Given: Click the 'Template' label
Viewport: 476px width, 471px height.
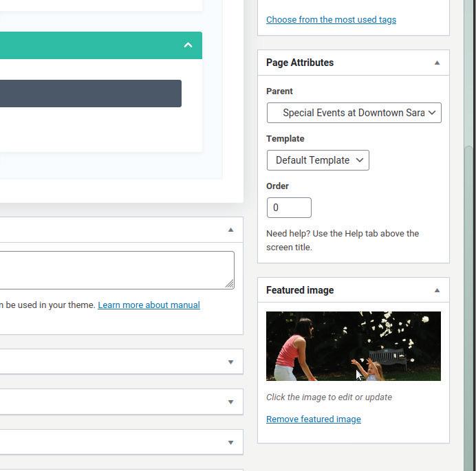Looking at the screenshot, I should [285, 139].
